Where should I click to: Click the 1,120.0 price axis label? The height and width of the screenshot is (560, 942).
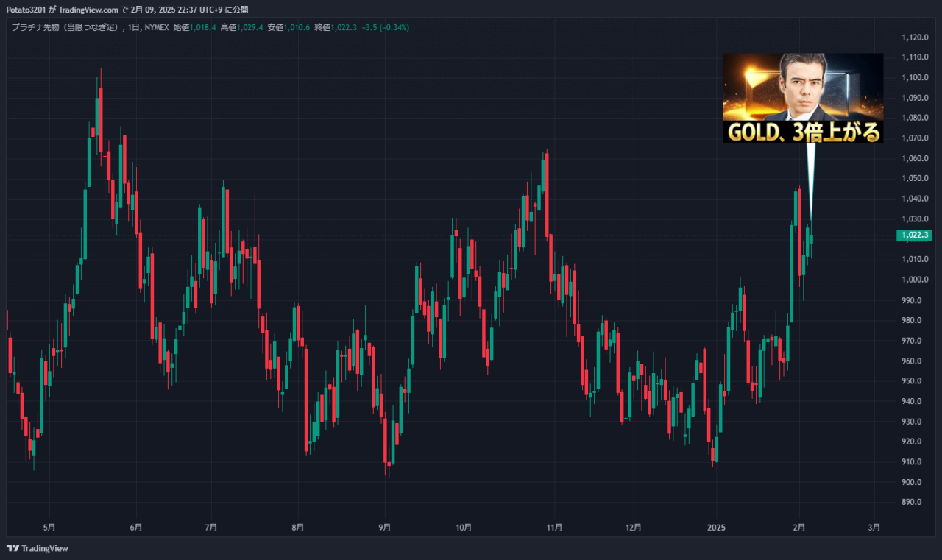pyautogui.click(x=914, y=38)
